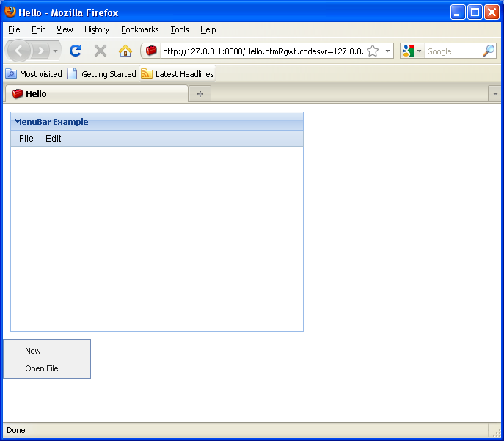Choose Open File from the popup menu
504x441 pixels.
pyautogui.click(x=47, y=368)
